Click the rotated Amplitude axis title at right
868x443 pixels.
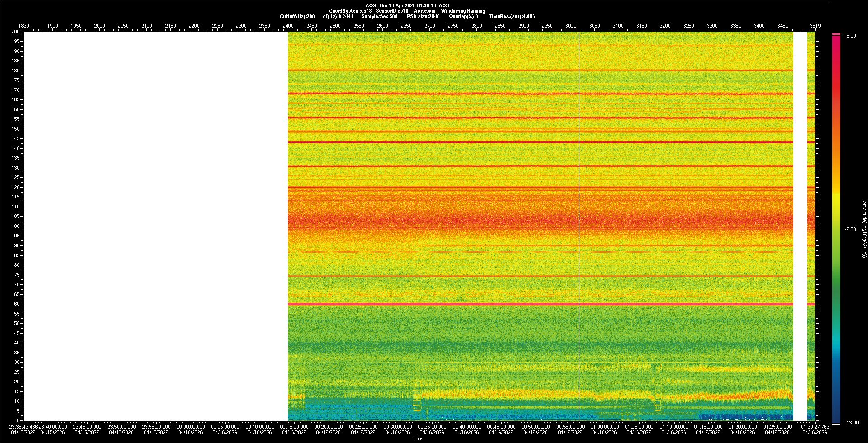coord(864,229)
